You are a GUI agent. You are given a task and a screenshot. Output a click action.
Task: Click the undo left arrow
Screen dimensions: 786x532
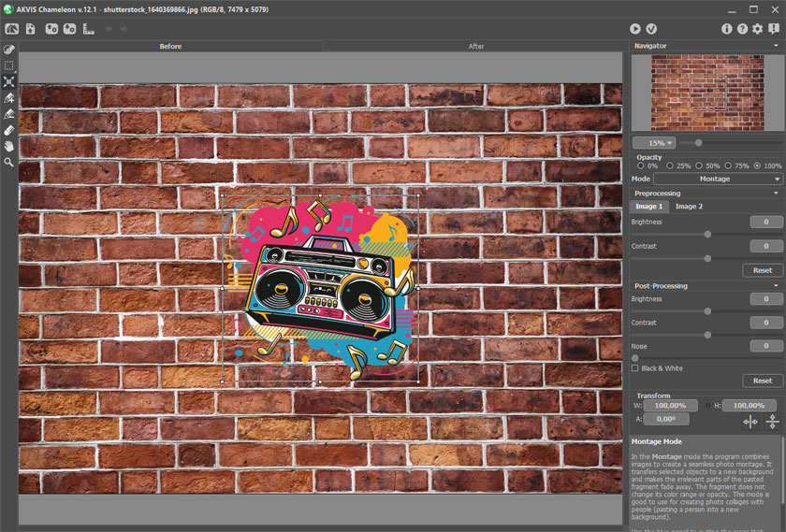109,29
